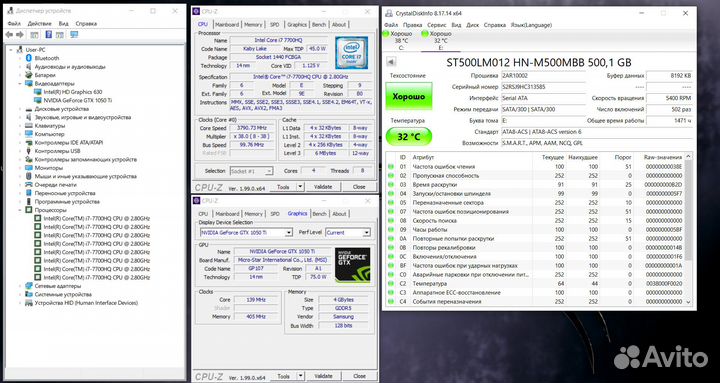This screenshot has height=383, width=720.
Task: Click the Validate button in upper CPU-Z window
Action: (x=323, y=186)
